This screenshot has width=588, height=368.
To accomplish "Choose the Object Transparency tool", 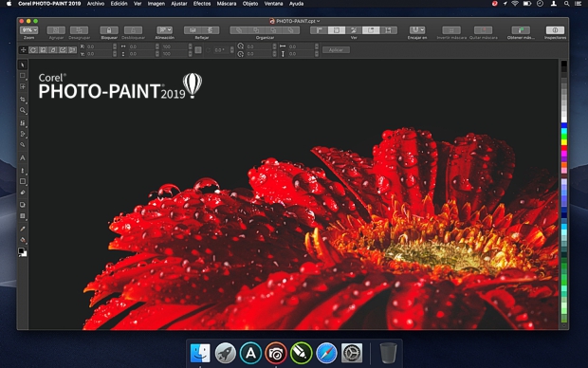I will [x=23, y=216].
